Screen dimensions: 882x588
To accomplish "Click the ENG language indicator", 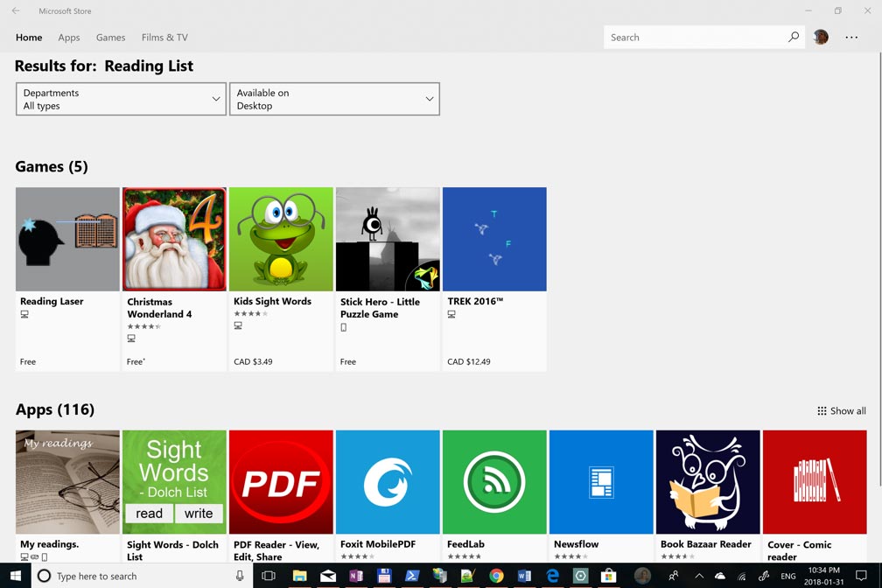I will coord(788,576).
